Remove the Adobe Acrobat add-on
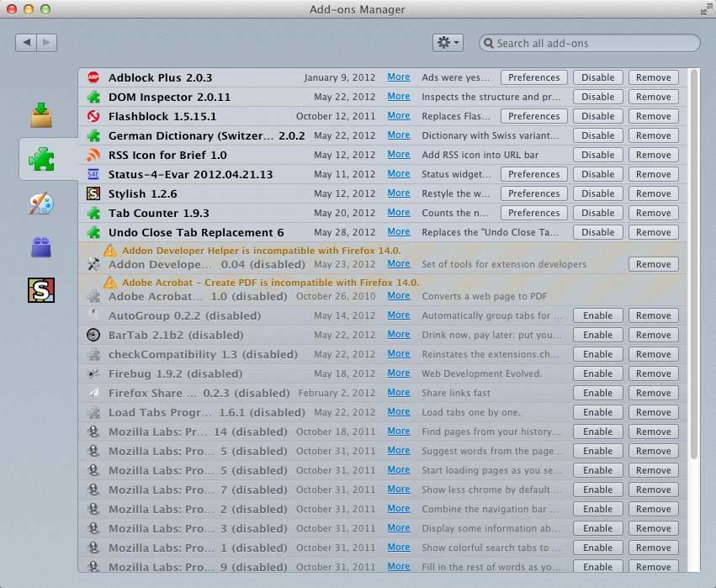Image resolution: width=716 pixels, height=588 pixels. coord(654,296)
